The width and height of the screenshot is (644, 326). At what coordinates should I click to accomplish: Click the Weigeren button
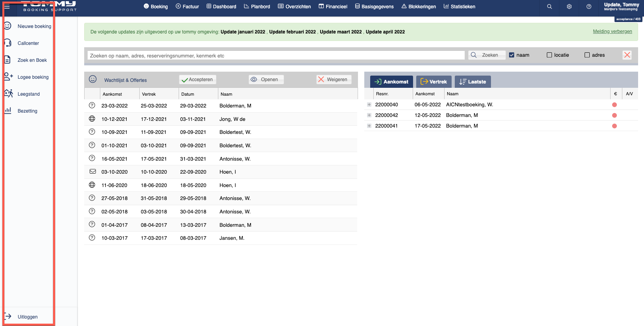pyautogui.click(x=334, y=80)
